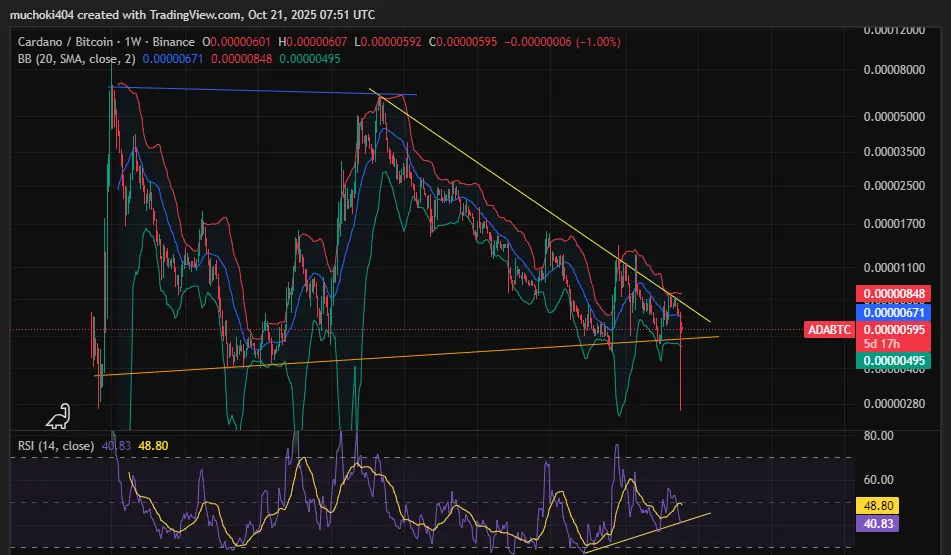This screenshot has width=951, height=555.
Task: Click the high price H0.00000607 value
Action: click(x=312, y=42)
